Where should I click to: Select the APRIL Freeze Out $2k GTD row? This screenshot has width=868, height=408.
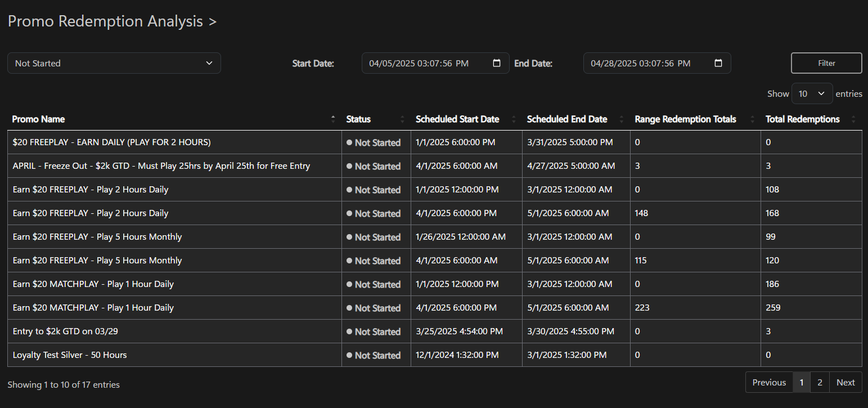[161, 166]
